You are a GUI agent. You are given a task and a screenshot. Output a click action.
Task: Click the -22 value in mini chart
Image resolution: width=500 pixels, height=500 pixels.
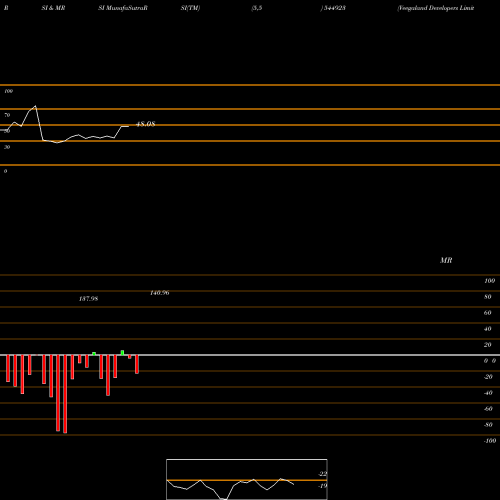[x=322, y=474]
